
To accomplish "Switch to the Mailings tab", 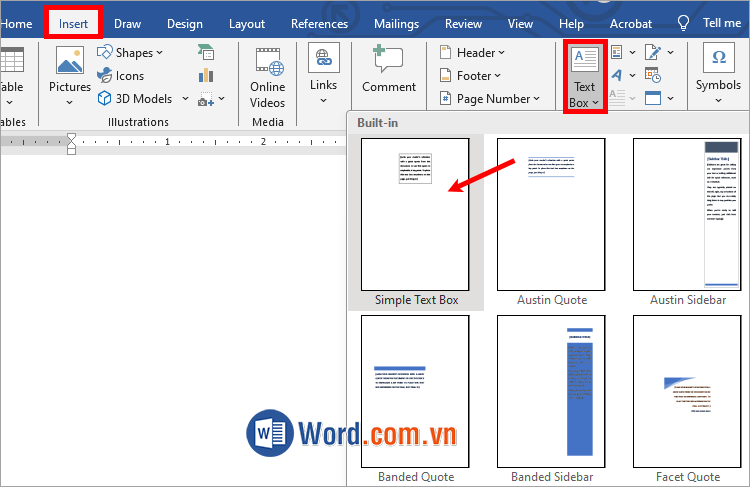I will tap(397, 23).
